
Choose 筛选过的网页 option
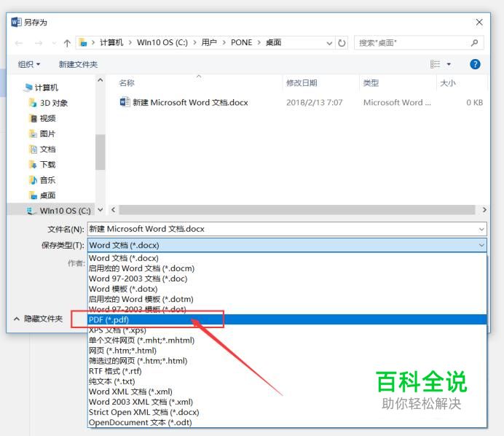287,361
